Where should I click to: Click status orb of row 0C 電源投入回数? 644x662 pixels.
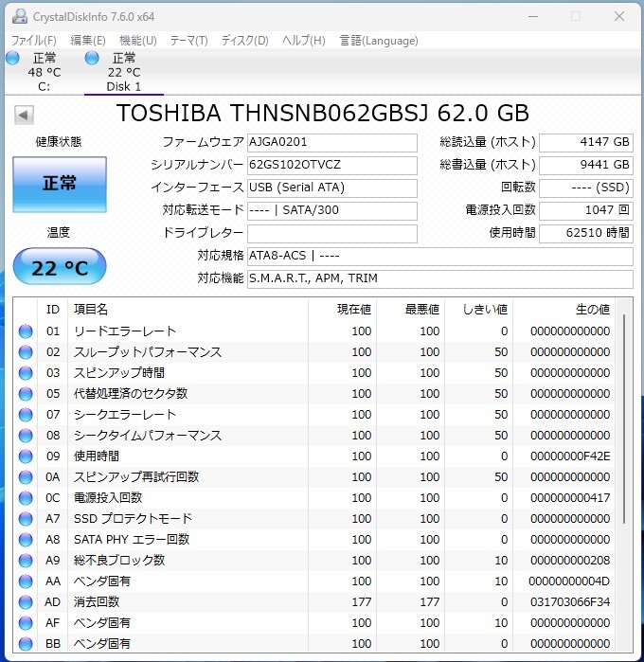coord(26,498)
